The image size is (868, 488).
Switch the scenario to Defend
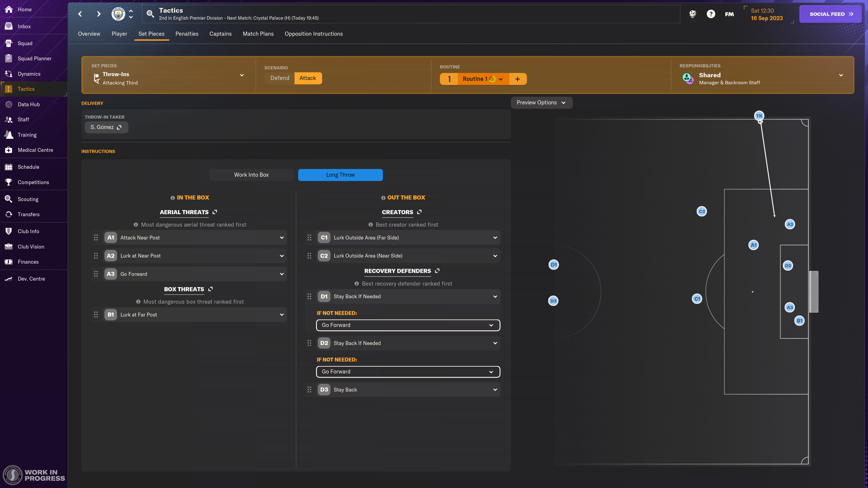(279, 78)
